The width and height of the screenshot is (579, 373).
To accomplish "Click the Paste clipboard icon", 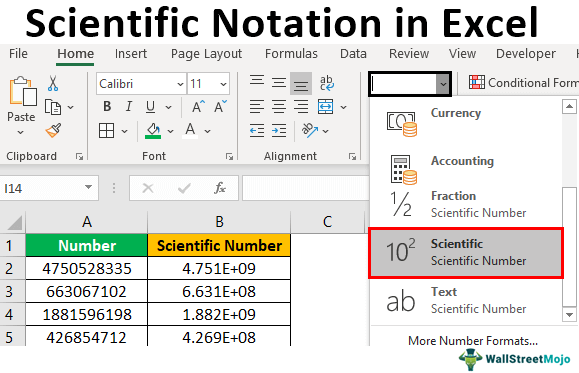I will coord(23,91).
